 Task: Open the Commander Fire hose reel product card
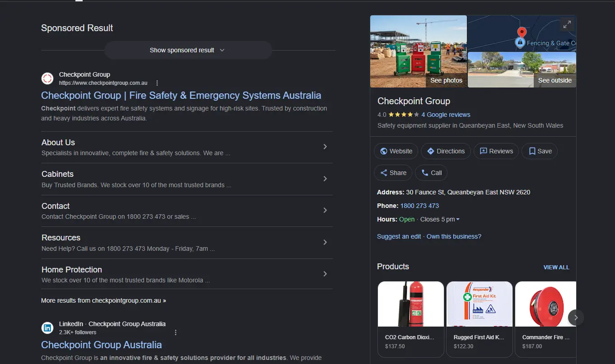(545, 319)
